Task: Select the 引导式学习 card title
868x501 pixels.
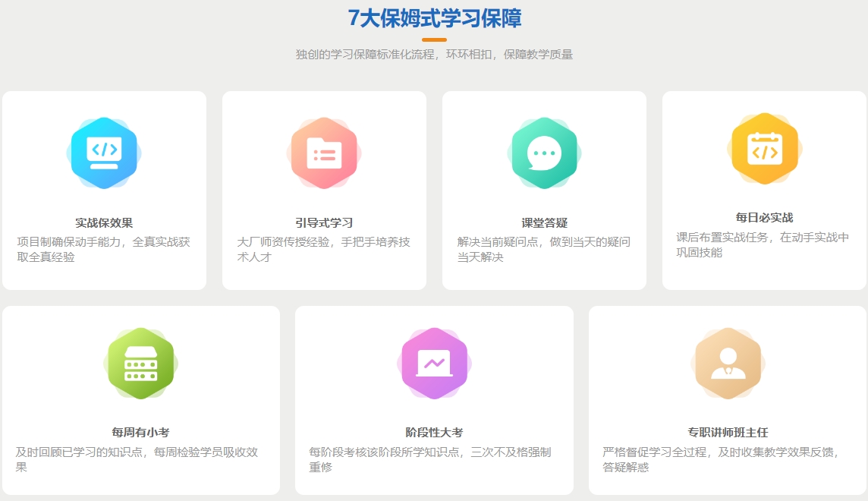Action: [324, 222]
